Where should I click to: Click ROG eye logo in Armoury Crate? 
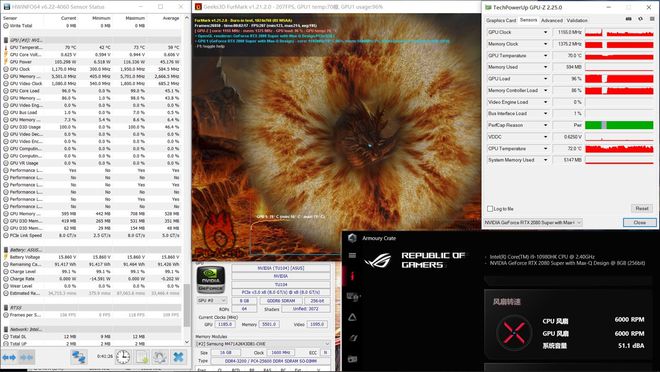[378, 260]
